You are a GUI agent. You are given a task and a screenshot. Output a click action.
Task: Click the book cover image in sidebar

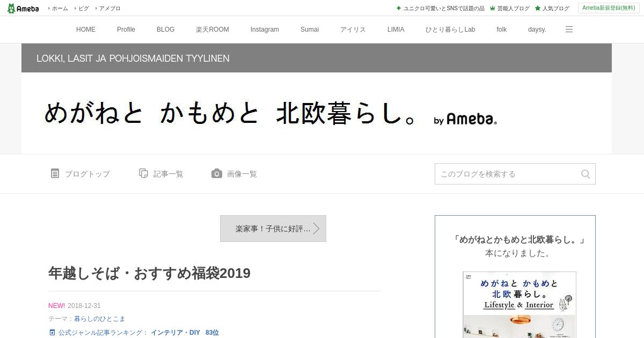pyautogui.click(x=519, y=304)
